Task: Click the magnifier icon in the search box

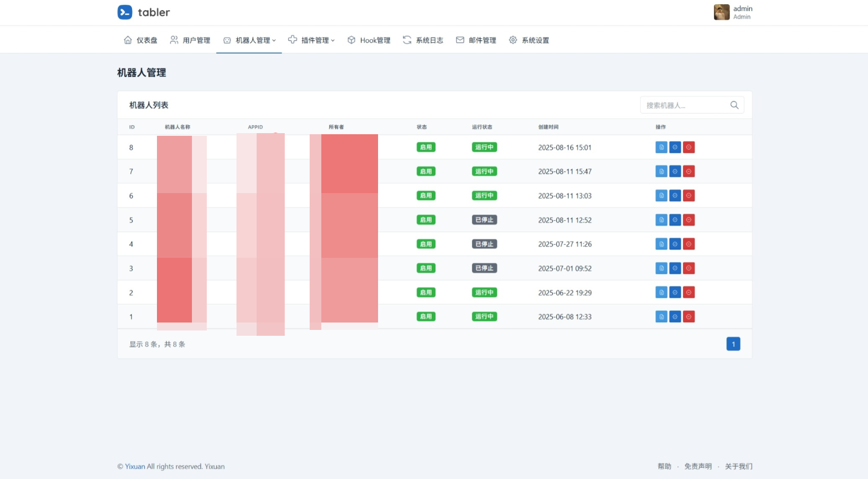Action: point(734,105)
